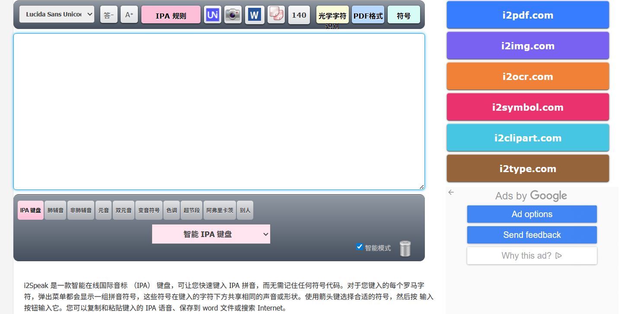Click the trash can clear icon
The width and height of the screenshot is (644, 314).
tap(405, 249)
